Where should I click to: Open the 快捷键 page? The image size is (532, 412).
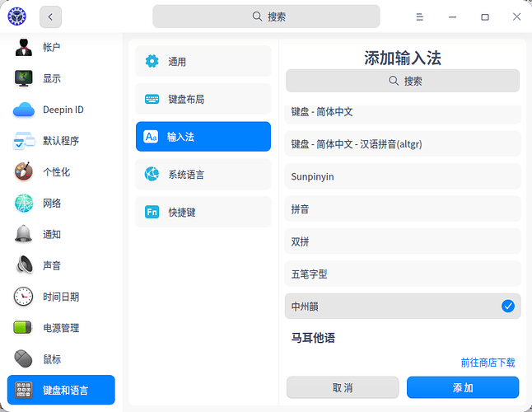coord(203,212)
